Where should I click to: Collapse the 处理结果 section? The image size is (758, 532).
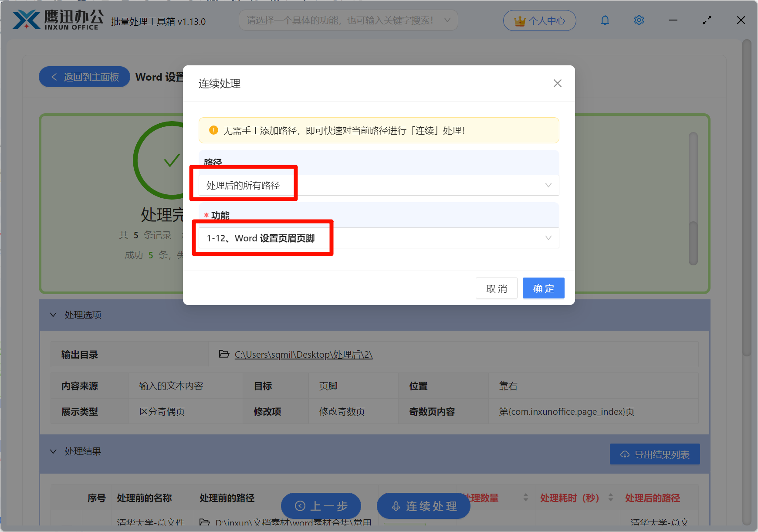tap(53, 451)
